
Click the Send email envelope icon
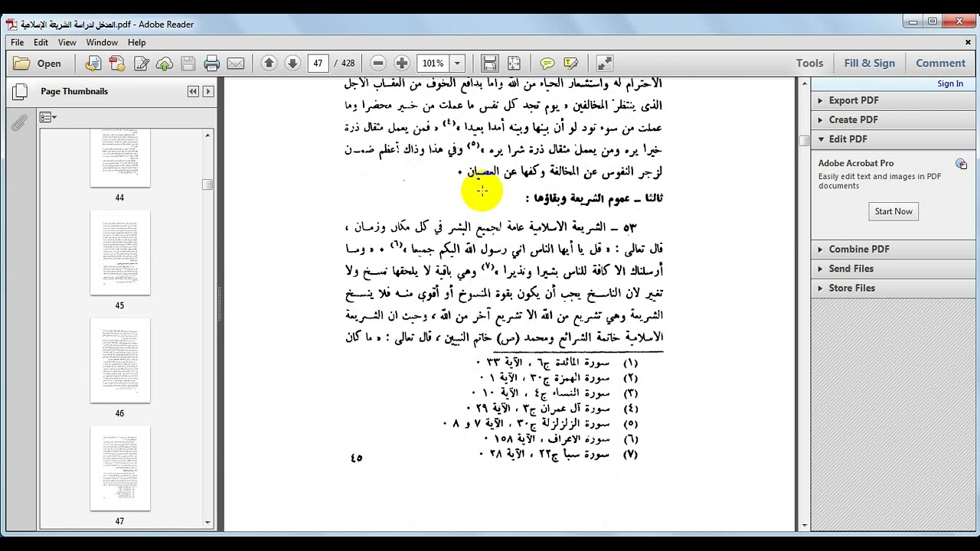(236, 64)
